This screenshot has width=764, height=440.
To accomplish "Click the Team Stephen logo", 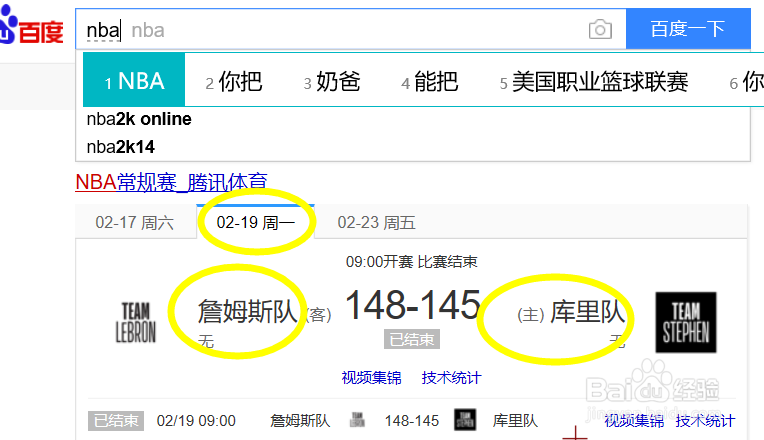I will [686, 322].
